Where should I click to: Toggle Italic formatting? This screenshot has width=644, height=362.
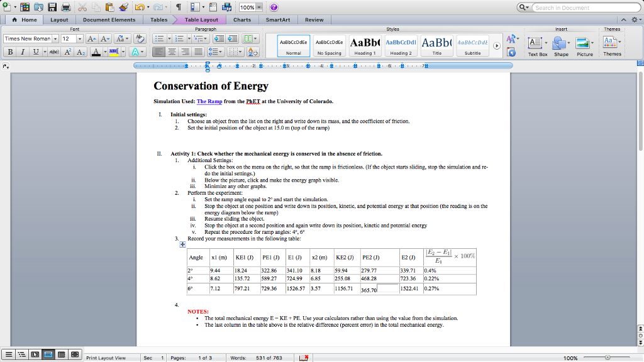21,52
